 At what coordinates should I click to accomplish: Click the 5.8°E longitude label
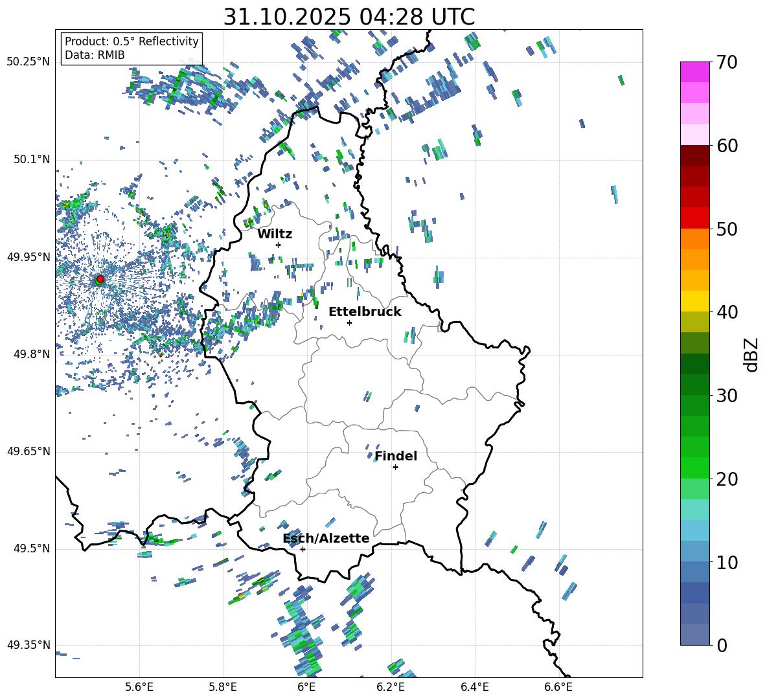click(x=223, y=687)
